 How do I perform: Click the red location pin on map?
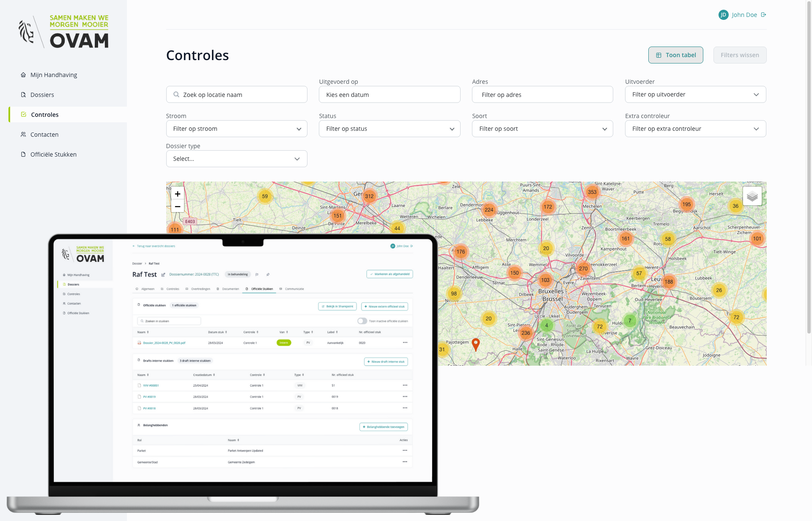(x=476, y=344)
